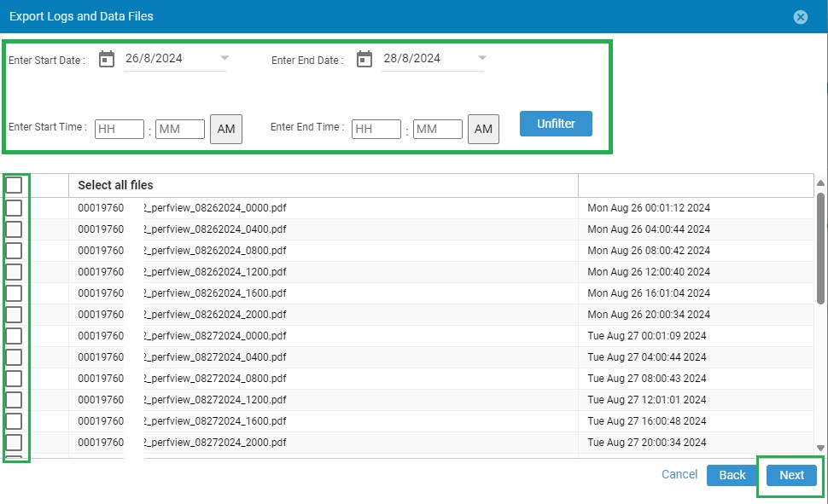The height and width of the screenshot is (504, 828).
Task: Select the checkbox for perfview_08262024_0000.pdf
Action: (14, 207)
